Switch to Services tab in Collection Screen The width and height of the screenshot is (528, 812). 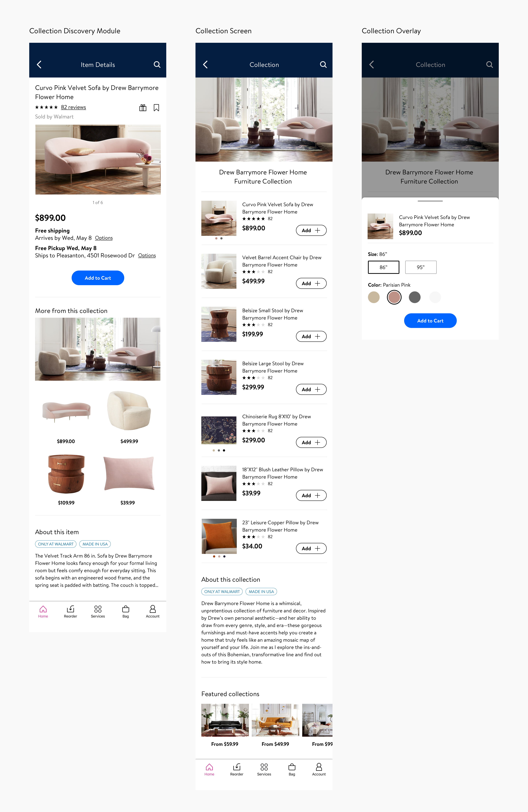pos(264,769)
